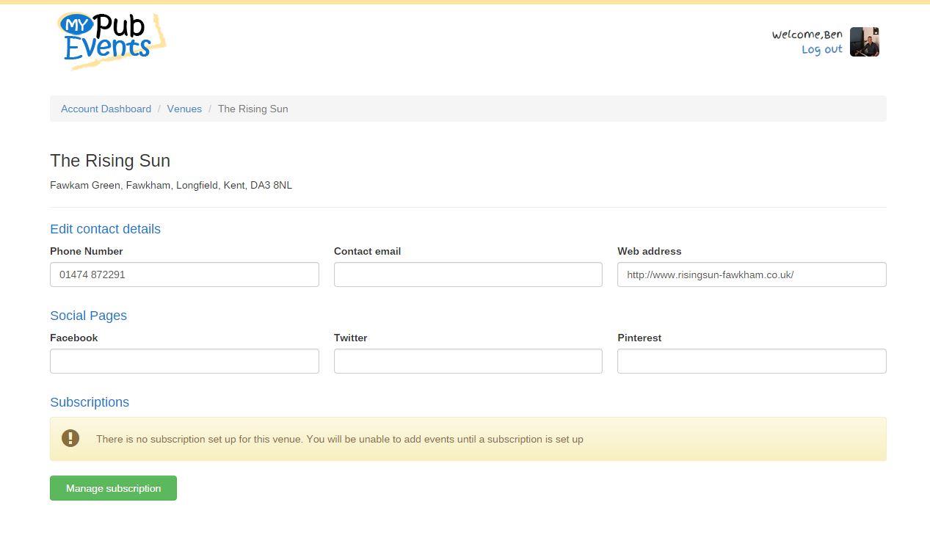
Task: Click the Phone Number label
Action: [87, 251]
